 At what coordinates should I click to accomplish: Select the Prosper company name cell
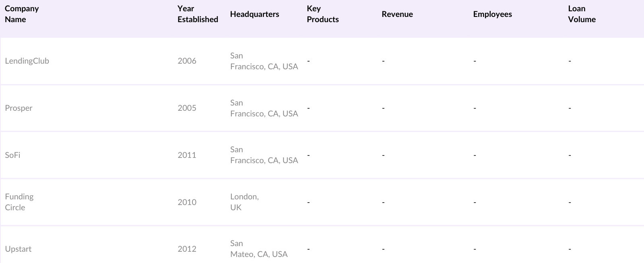[x=19, y=108]
